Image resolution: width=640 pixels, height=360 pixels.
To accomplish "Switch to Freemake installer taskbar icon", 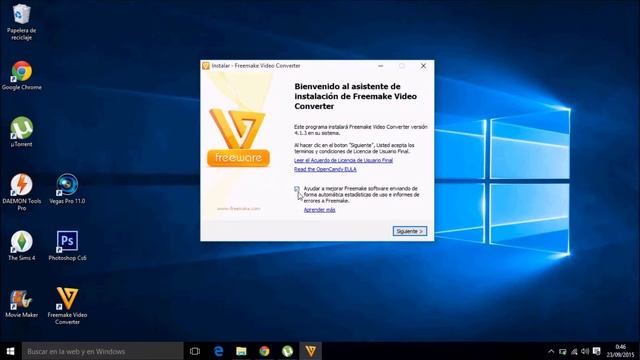I will pyautogui.click(x=311, y=351).
